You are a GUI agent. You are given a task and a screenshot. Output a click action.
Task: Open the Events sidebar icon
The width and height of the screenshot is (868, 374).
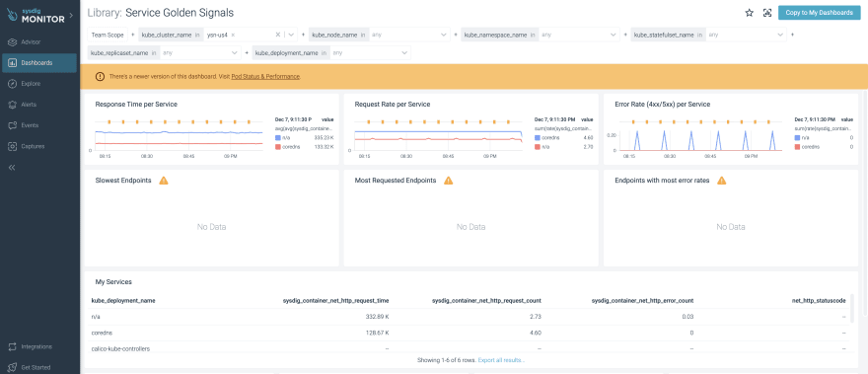tap(12, 125)
